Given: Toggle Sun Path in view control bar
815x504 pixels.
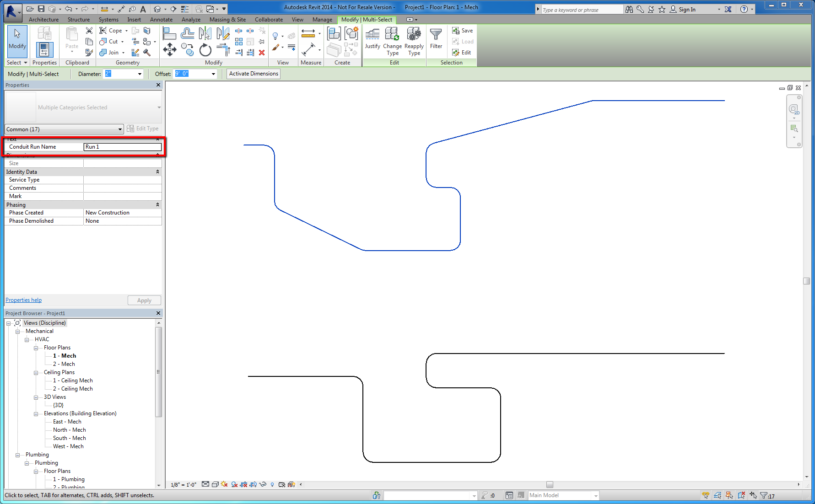Looking at the screenshot, I should click(x=224, y=484).
